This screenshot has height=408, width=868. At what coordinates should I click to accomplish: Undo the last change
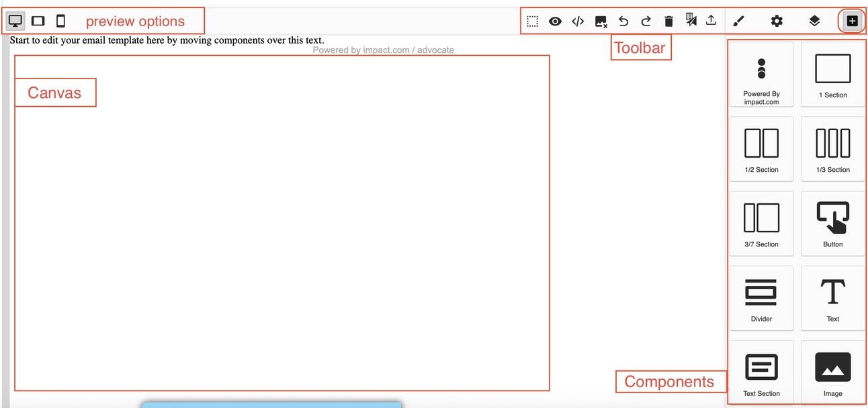tap(623, 21)
